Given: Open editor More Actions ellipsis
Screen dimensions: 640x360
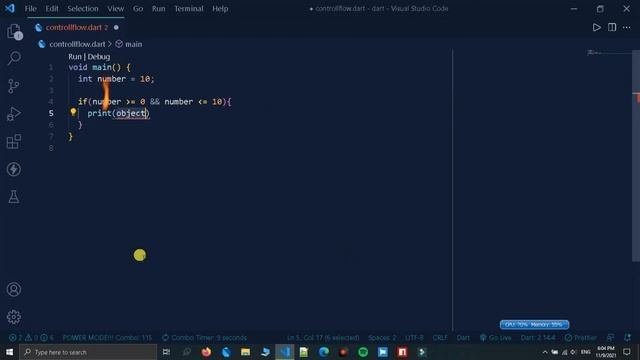Looking at the screenshot, I should (627, 27).
